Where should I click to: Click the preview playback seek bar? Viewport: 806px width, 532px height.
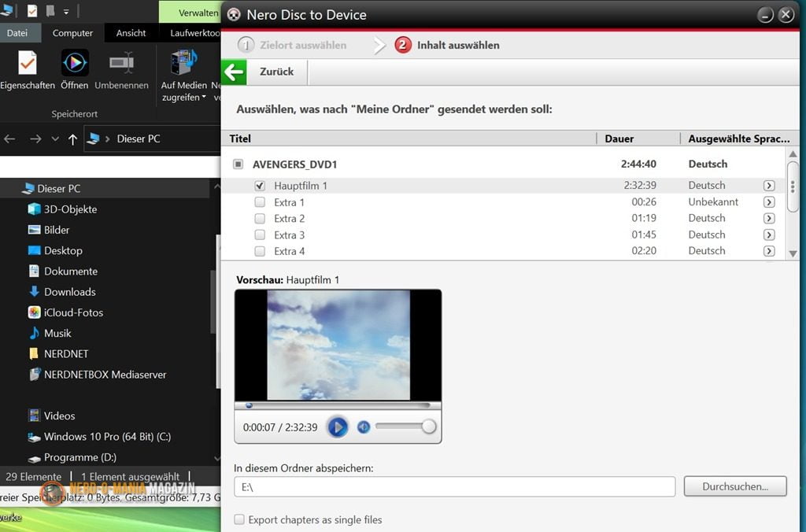[337, 405]
